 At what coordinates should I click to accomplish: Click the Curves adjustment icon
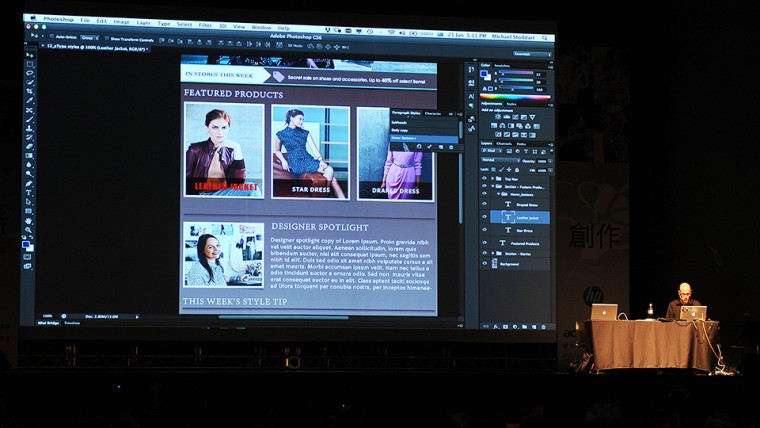(x=515, y=117)
